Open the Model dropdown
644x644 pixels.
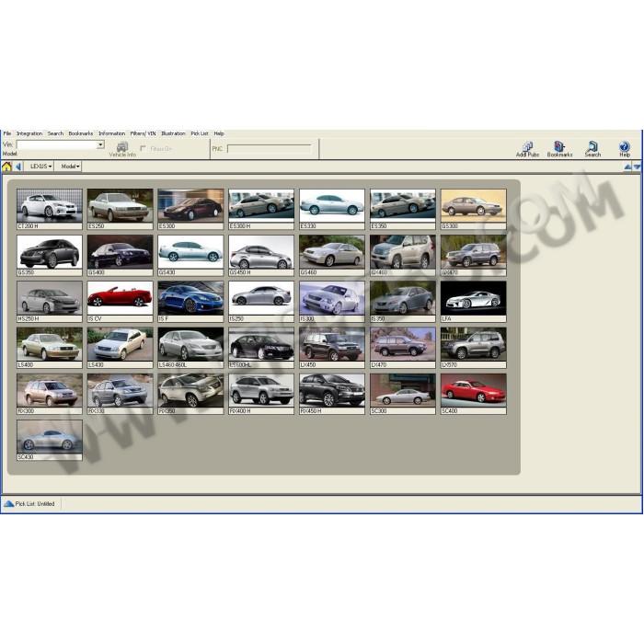point(70,167)
